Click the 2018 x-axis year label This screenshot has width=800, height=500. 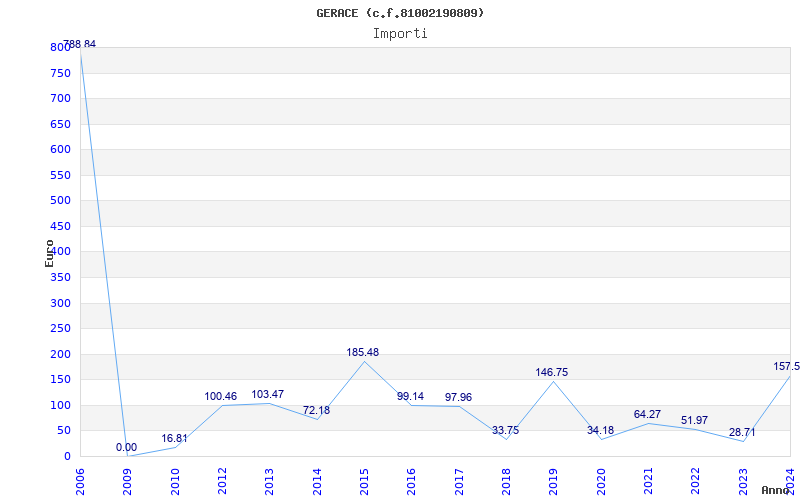tap(506, 482)
